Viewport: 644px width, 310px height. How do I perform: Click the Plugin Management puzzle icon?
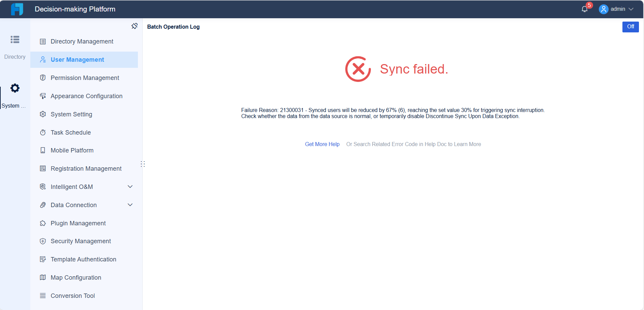[x=43, y=223]
